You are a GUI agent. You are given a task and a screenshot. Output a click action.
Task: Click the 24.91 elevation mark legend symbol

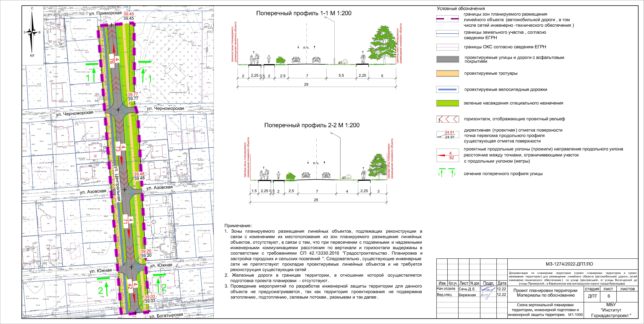(x=448, y=134)
